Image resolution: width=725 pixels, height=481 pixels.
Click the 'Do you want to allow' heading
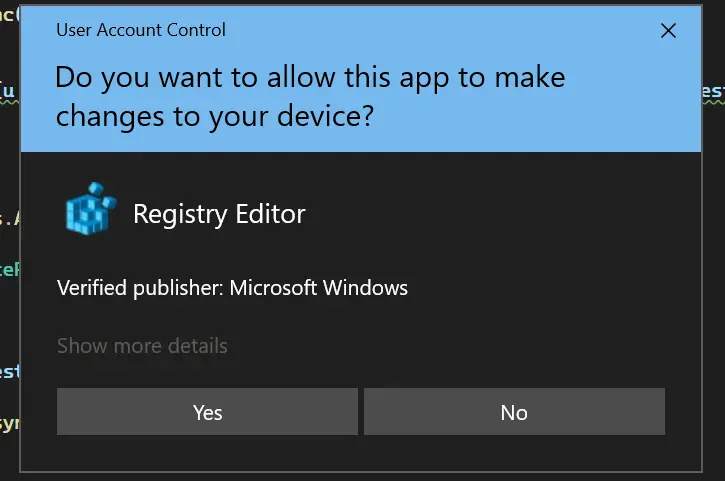310,77
